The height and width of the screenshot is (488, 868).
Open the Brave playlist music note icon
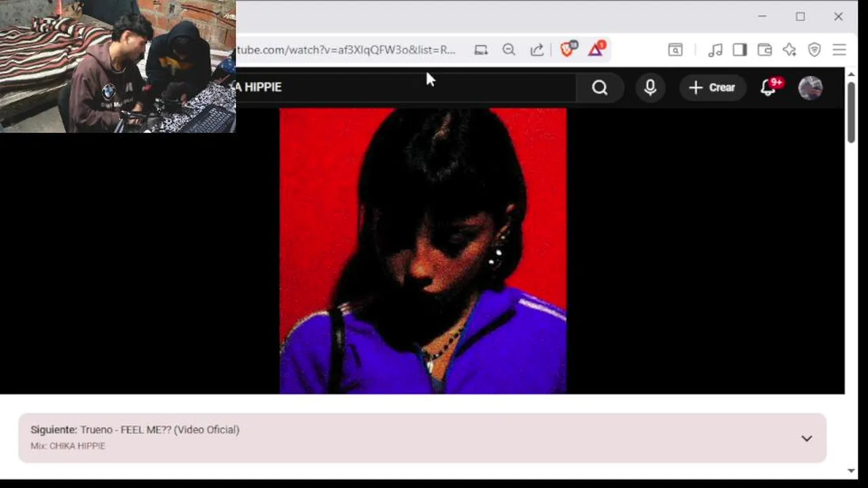pos(715,50)
